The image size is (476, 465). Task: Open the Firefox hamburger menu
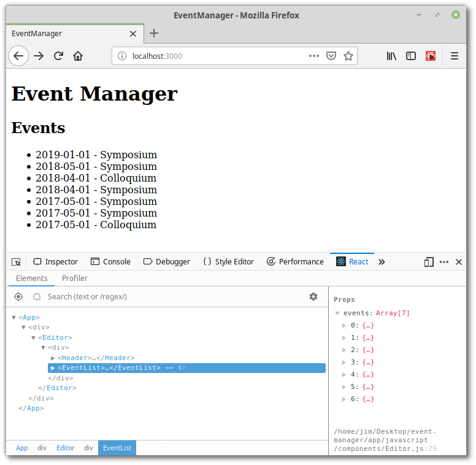(x=454, y=56)
